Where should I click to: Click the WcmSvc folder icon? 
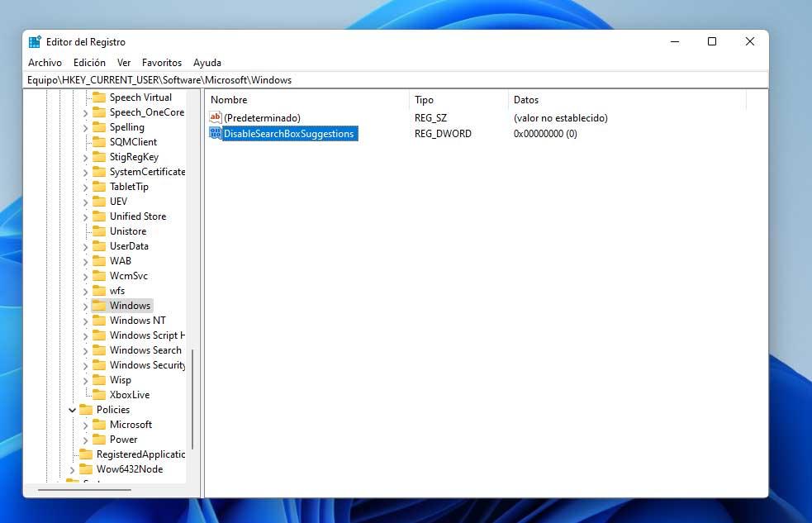click(99, 275)
